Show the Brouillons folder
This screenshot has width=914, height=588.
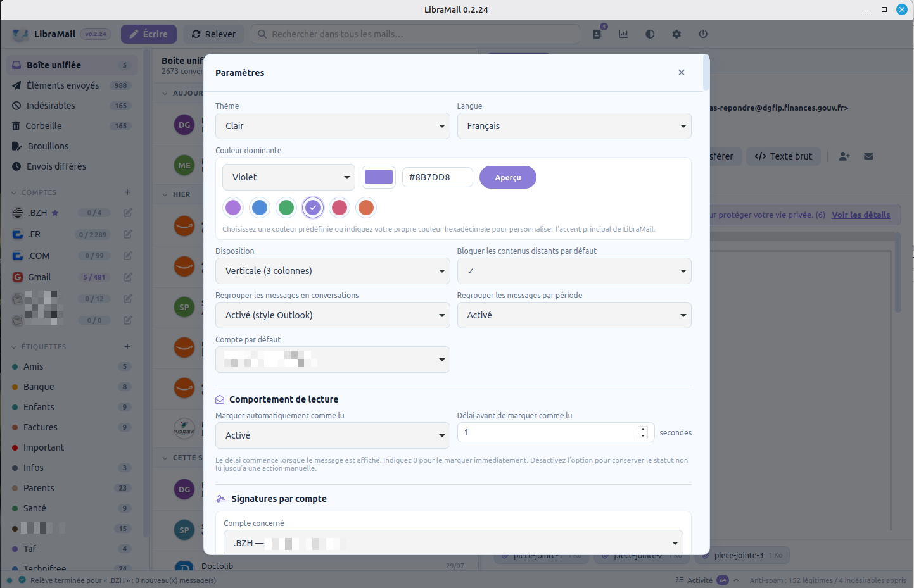pos(72,146)
